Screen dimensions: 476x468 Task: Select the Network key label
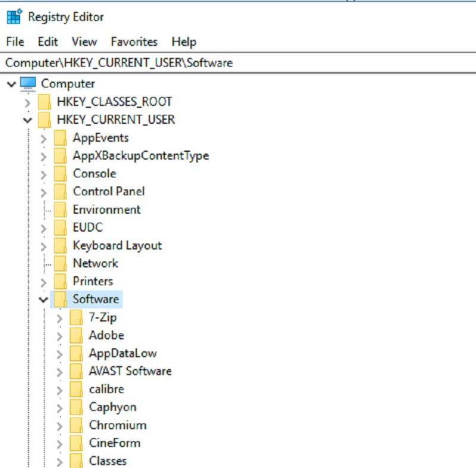pos(95,263)
